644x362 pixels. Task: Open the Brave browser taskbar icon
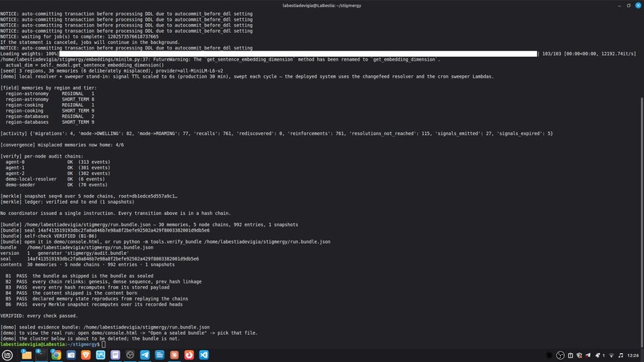(x=85, y=355)
